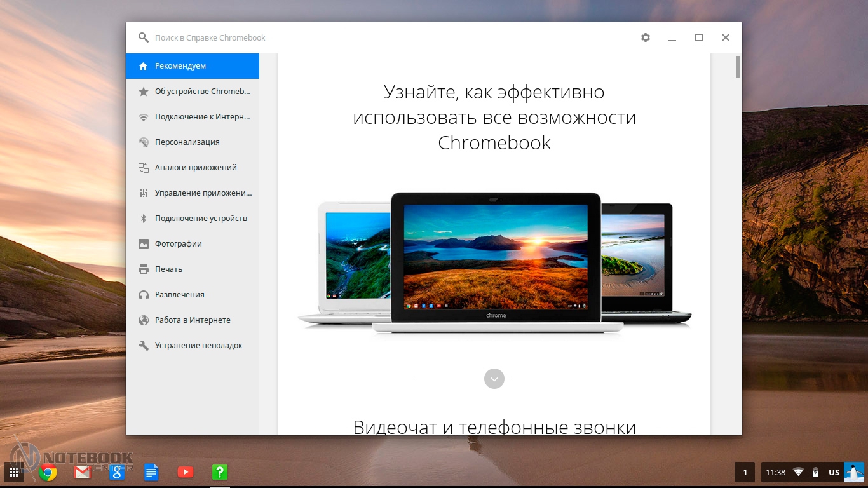Click the Chromebook help search field
This screenshot has width=868, height=488.
click(x=381, y=37)
